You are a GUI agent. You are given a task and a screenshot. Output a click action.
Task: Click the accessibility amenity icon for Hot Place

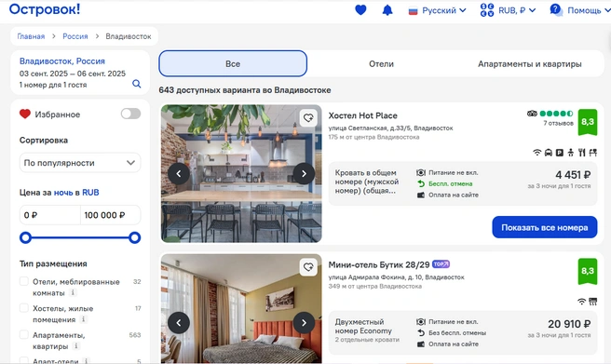pos(570,153)
